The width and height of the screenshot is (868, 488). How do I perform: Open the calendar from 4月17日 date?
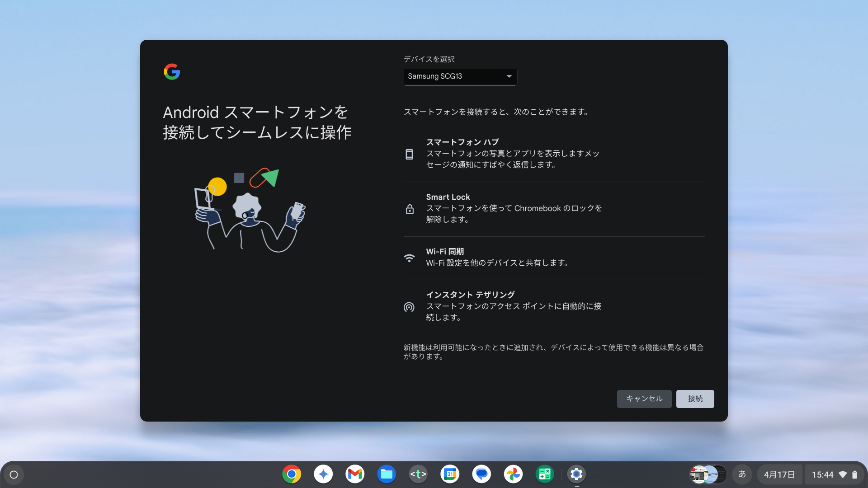[x=779, y=474]
